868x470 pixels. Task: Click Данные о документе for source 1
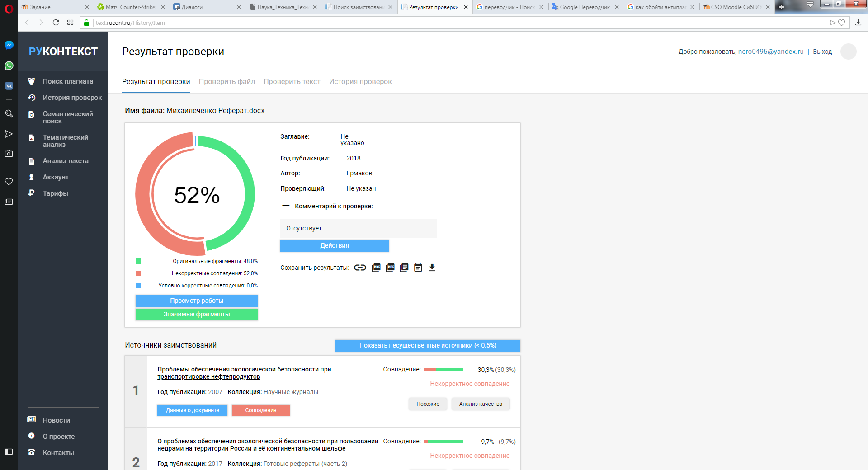193,410
